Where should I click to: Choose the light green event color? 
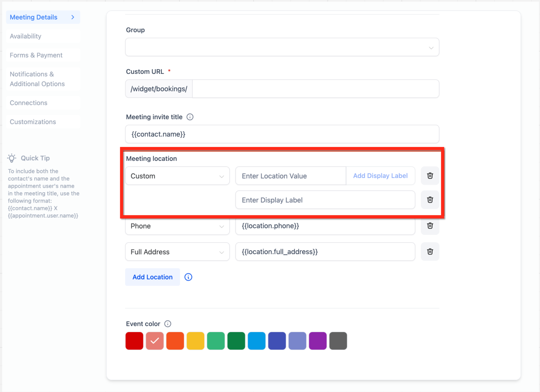tap(216, 341)
